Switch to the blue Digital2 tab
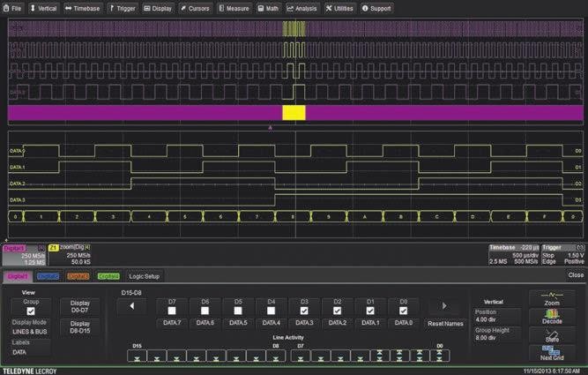Screen dimensions: 588x375 click(x=48, y=277)
